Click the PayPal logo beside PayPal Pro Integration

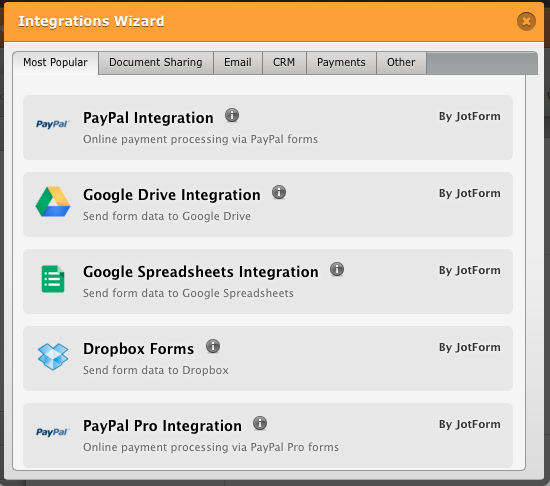click(x=53, y=432)
